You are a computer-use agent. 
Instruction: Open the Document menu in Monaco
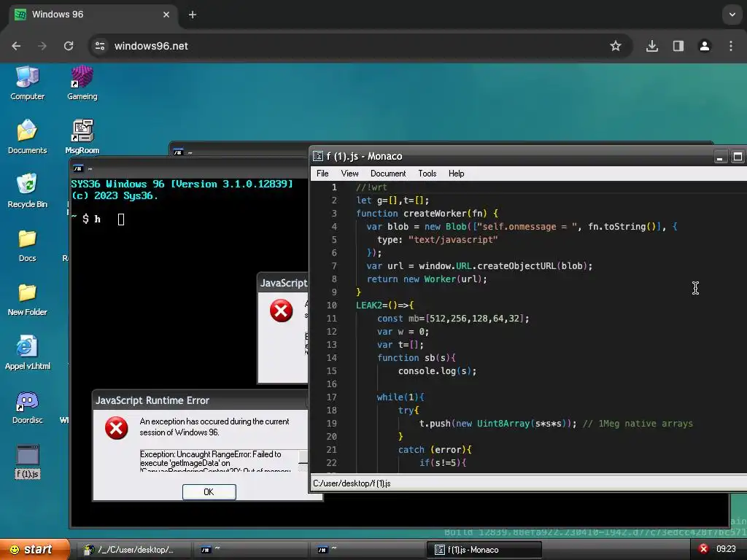[x=388, y=174]
